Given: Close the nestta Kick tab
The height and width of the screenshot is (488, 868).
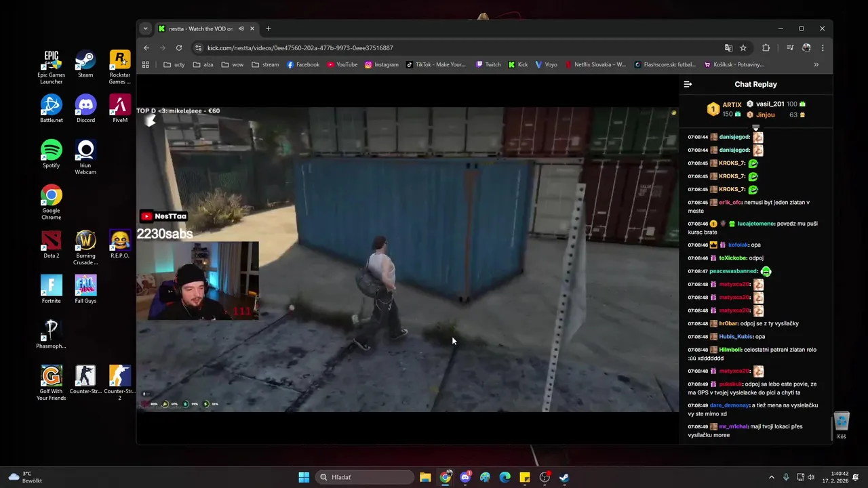Looking at the screenshot, I should coord(252,28).
